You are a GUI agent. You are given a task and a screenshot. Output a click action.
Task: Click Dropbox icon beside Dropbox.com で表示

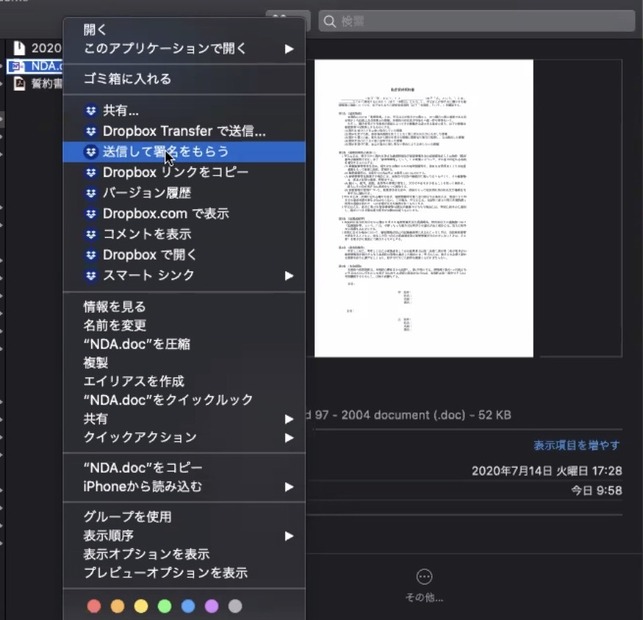click(x=91, y=214)
